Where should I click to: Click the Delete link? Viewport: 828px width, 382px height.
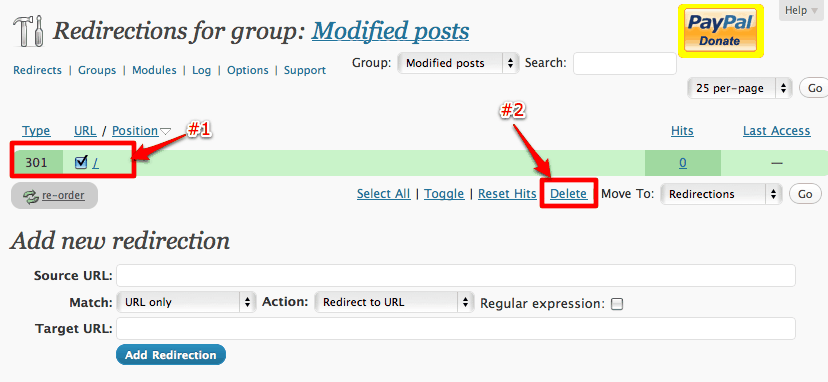tap(568, 194)
